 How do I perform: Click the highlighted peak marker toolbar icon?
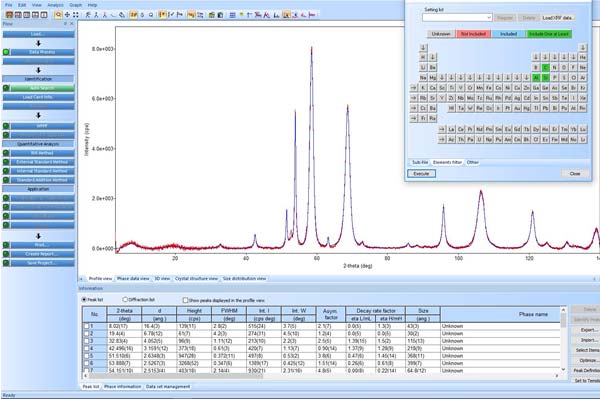162,15
